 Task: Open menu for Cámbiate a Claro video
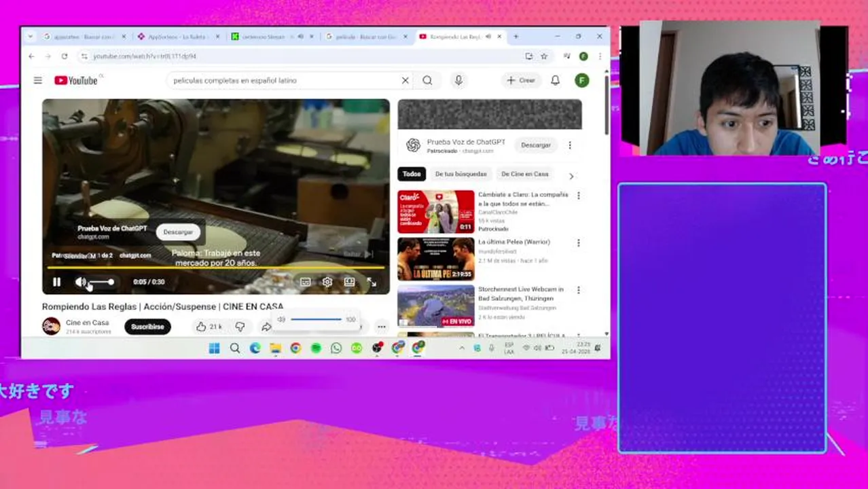[x=579, y=196]
